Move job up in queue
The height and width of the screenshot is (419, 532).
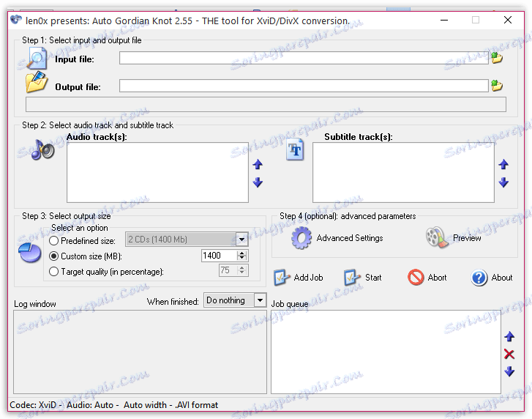click(509, 336)
